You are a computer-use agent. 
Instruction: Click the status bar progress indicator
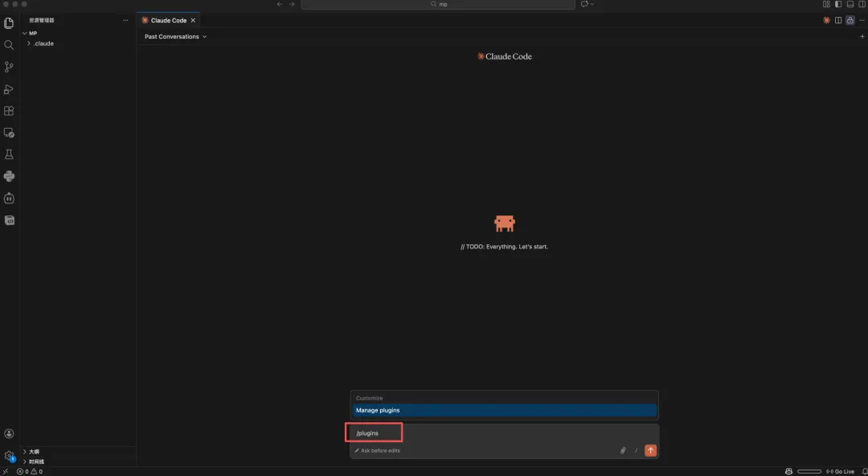(809, 471)
